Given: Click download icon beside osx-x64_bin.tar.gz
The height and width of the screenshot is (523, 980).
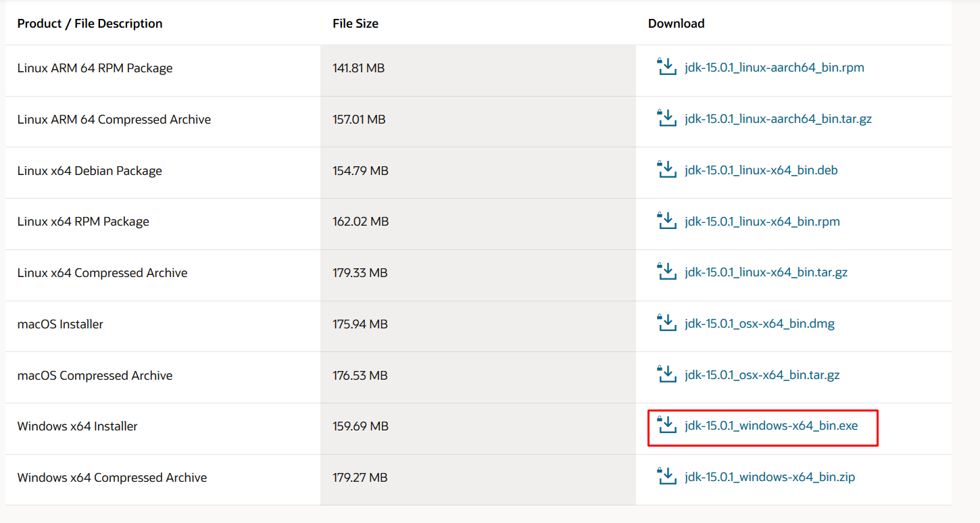Looking at the screenshot, I should [666, 374].
